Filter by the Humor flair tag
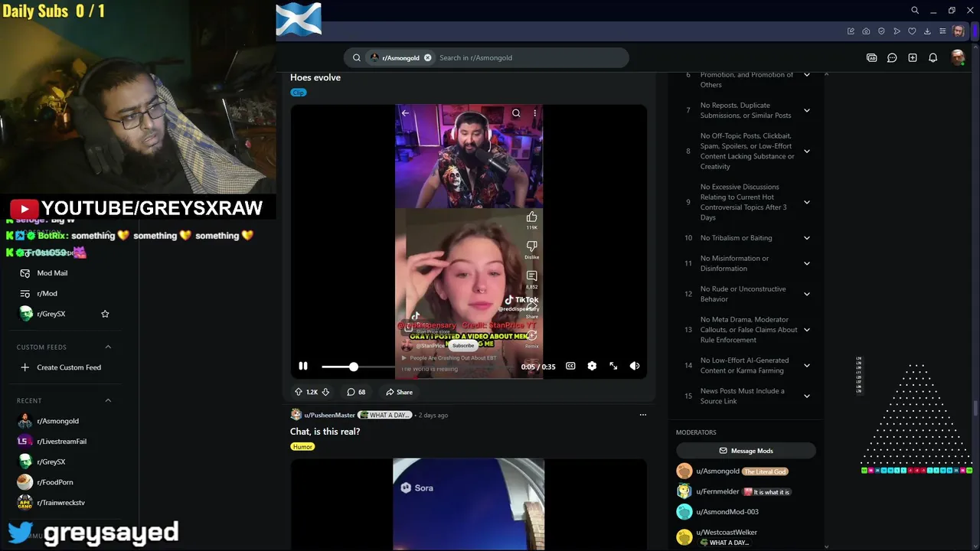 point(302,447)
